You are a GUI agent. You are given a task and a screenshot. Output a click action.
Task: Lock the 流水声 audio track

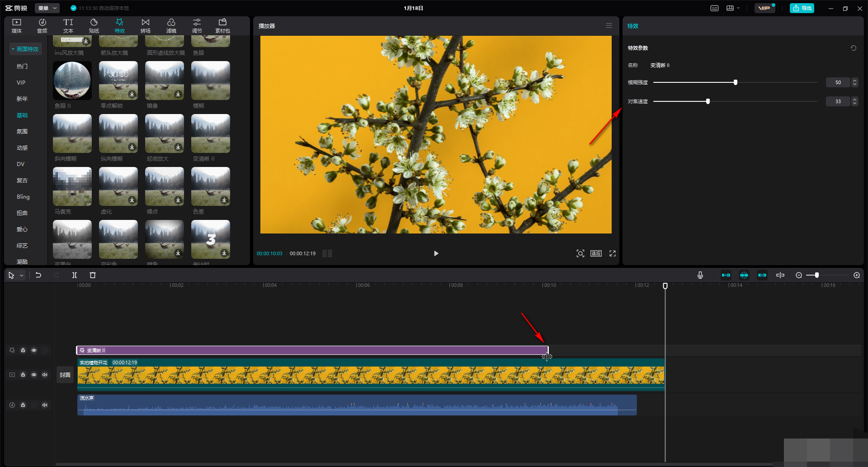(23, 405)
